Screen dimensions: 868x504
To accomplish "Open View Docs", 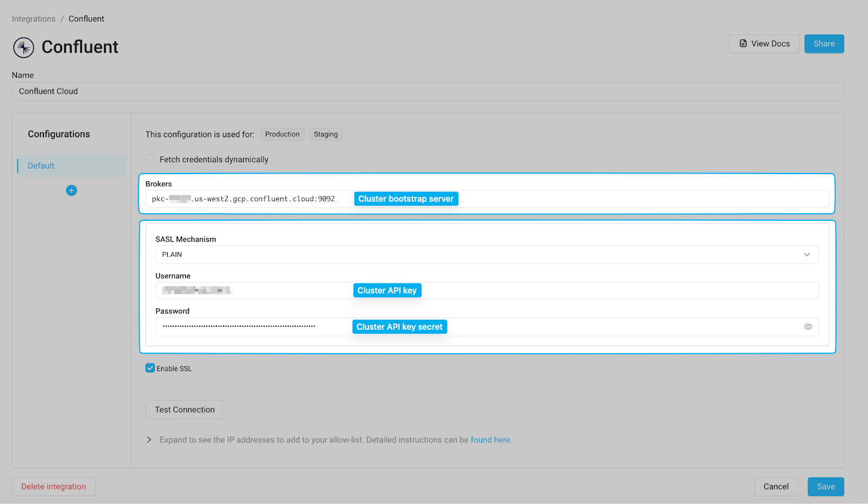I will tap(764, 44).
